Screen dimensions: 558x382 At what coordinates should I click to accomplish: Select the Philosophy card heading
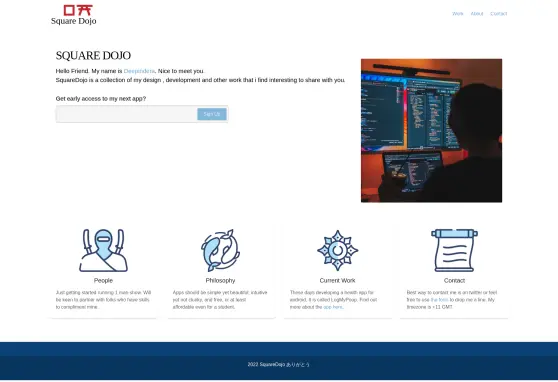coord(220,281)
